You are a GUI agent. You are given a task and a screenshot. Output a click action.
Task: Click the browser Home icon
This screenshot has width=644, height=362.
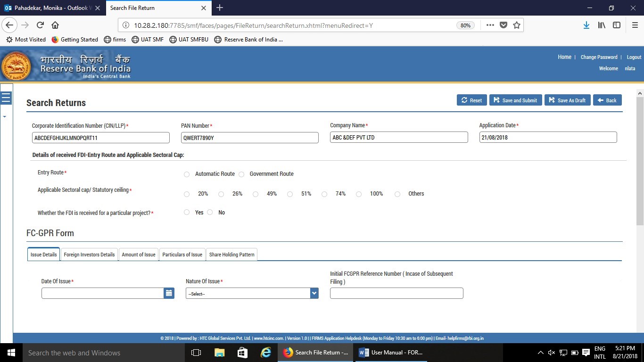tap(55, 25)
